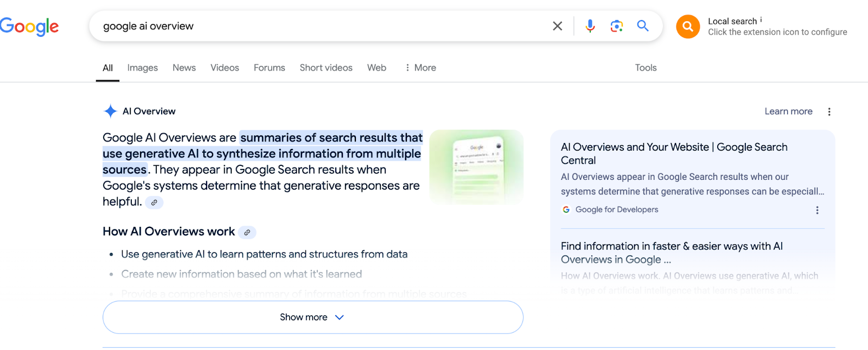Image resolution: width=868 pixels, height=350 pixels.
Task: Click link icon beside 'How AI Overviews work'
Action: (x=247, y=232)
